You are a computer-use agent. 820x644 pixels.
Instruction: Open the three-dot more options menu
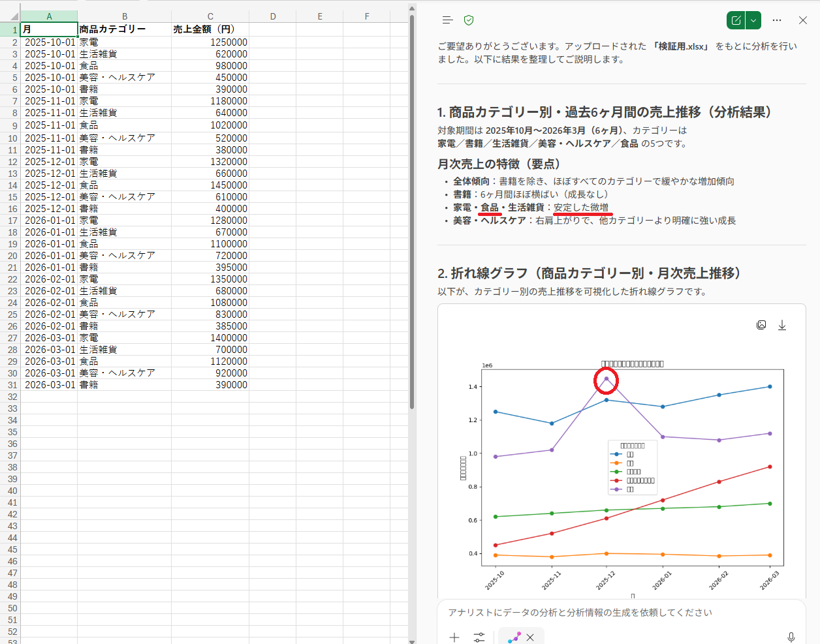coord(777,20)
